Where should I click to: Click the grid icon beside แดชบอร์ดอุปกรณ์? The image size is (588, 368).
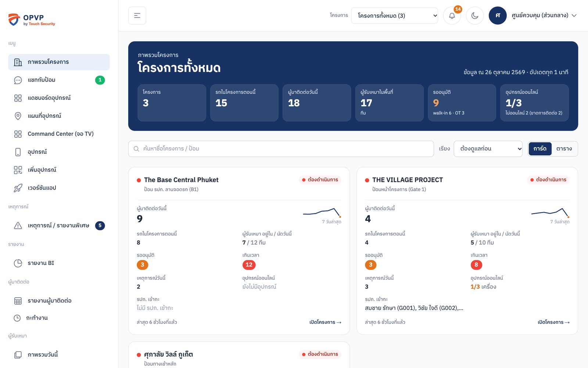[18, 98]
